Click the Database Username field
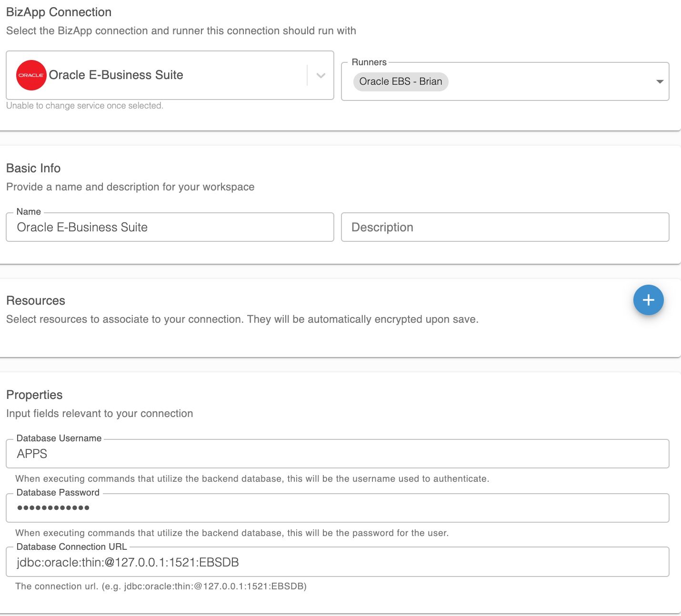Image resolution: width=681 pixels, height=616 pixels. pyautogui.click(x=338, y=454)
